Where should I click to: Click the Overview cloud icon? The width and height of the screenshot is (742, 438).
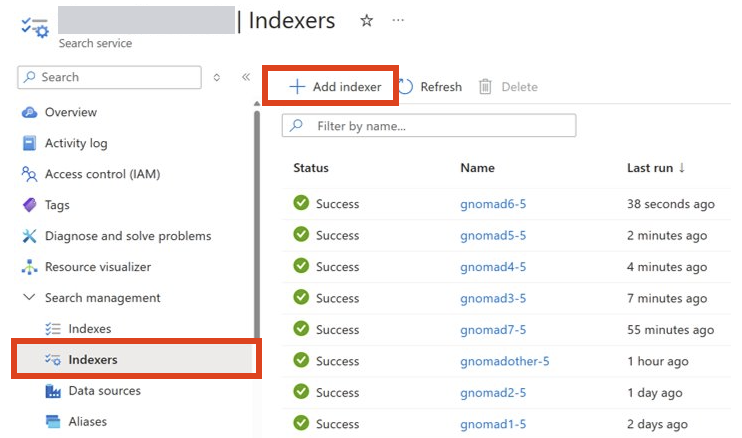(29, 112)
